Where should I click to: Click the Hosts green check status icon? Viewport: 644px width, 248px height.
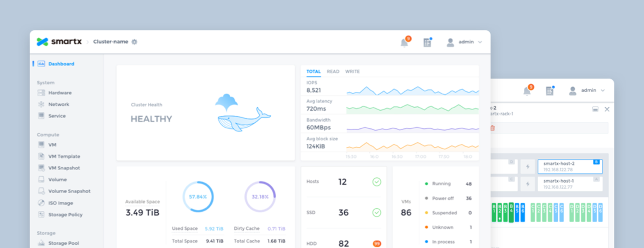coord(377,182)
